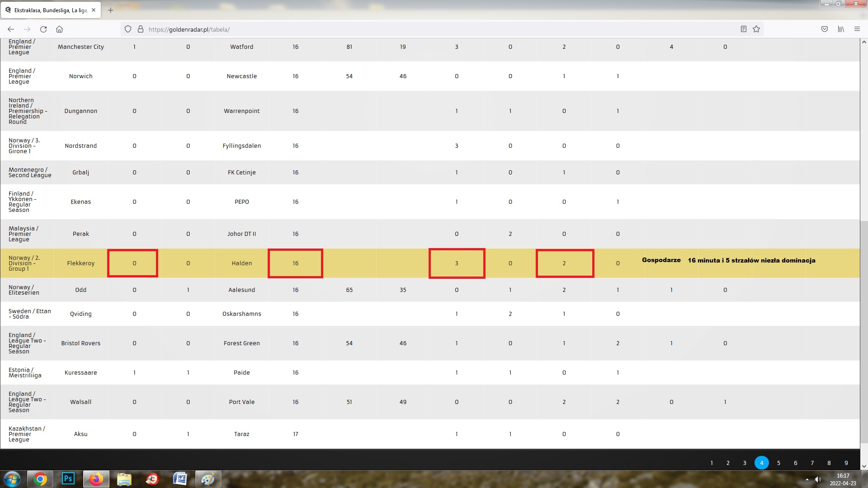Click the scrollbar down arrow
868x488 pixels.
[x=864, y=466]
